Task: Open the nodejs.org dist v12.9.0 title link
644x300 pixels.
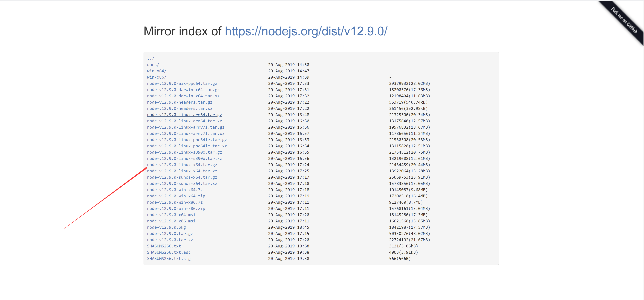Action: coord(306,31)
